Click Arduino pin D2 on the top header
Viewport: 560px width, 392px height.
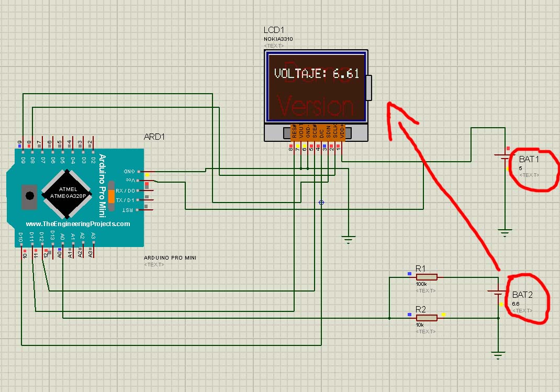93,152
